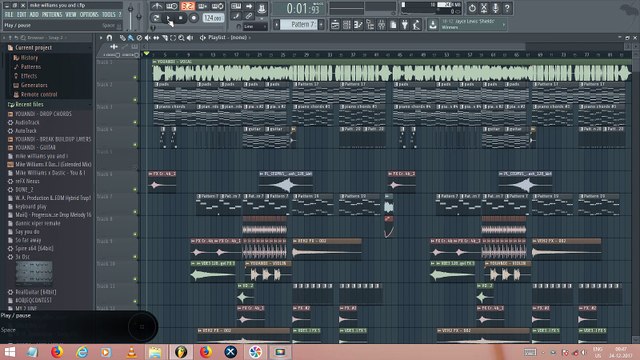Open the help question mark icon
The image size is (640, 360).
(507, 8)
